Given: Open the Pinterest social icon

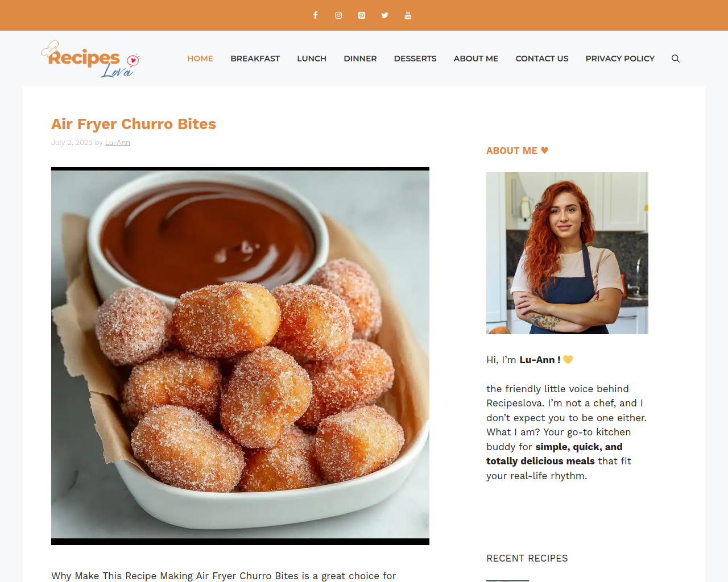Looking at the screenshot, I should click(362, 15).
